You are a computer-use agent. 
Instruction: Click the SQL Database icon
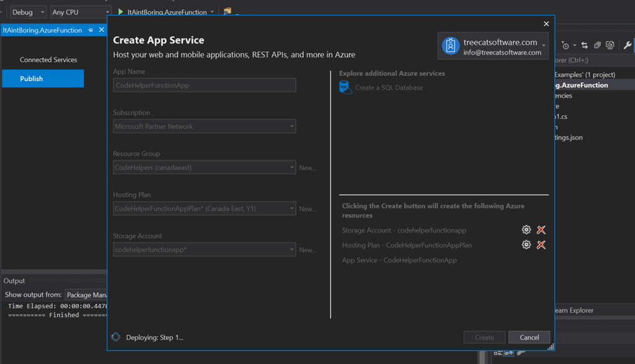coord(345,87)
